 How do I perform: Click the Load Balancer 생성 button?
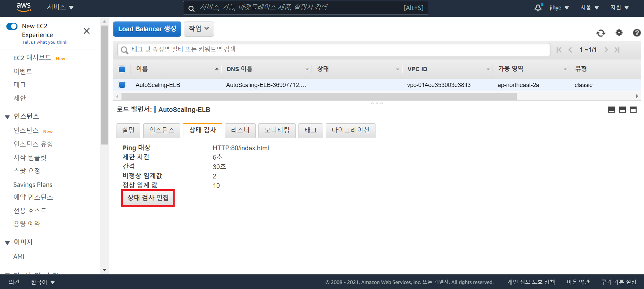coord(147,29)
